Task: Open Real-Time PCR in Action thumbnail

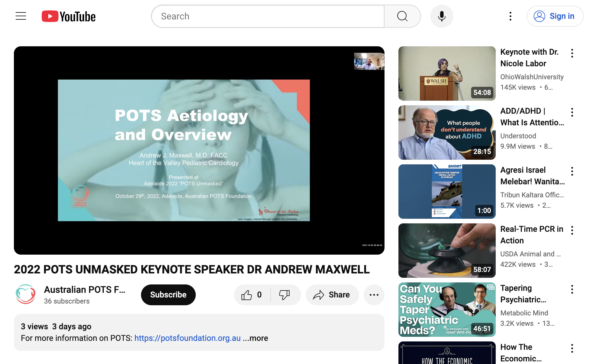Action: point(447,251)
